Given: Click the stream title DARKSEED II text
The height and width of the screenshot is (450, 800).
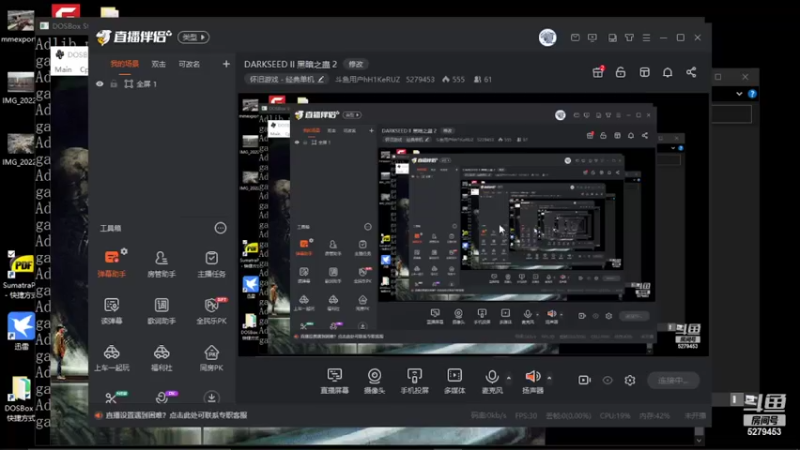Looking at the screenshot, I should tap(290, 64).
